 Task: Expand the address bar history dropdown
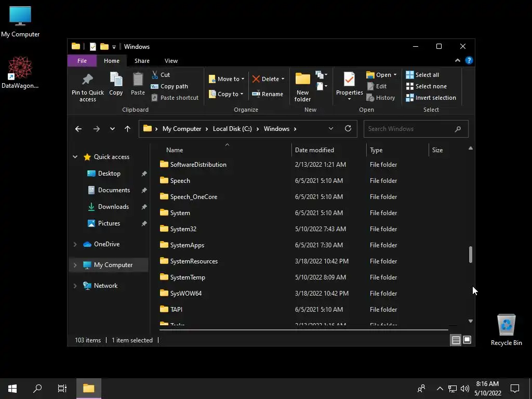[x=331, y=129]
